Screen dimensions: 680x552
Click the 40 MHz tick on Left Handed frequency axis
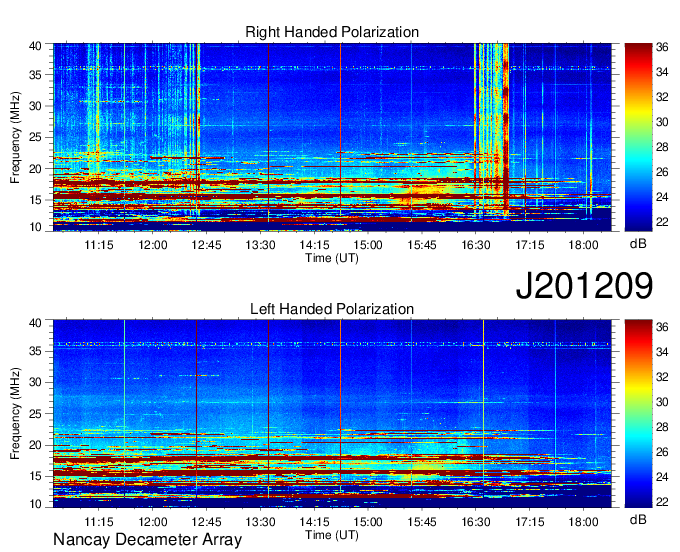click(x=35, y=323)
